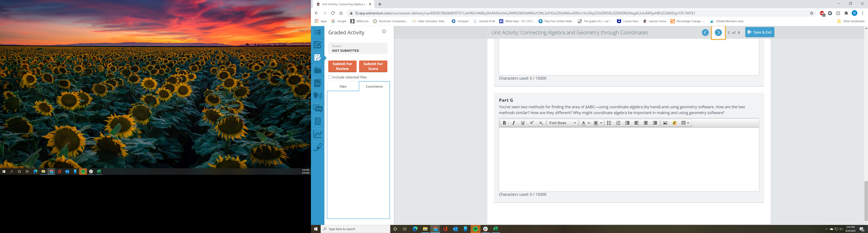The image size is (868, 233).
Task: Select the highlighter tool in sidebar
Action: point(317,147)
